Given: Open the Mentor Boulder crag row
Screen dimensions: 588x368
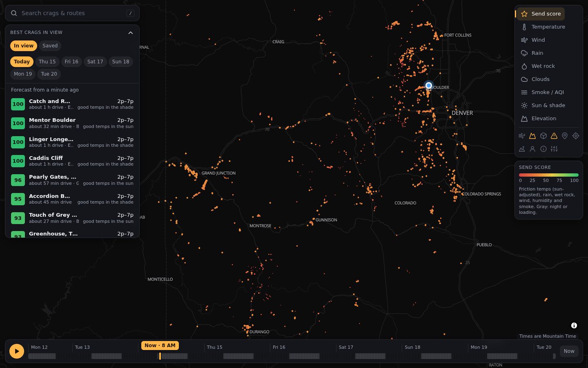Looking at the screenshot, I should [72, 123].
